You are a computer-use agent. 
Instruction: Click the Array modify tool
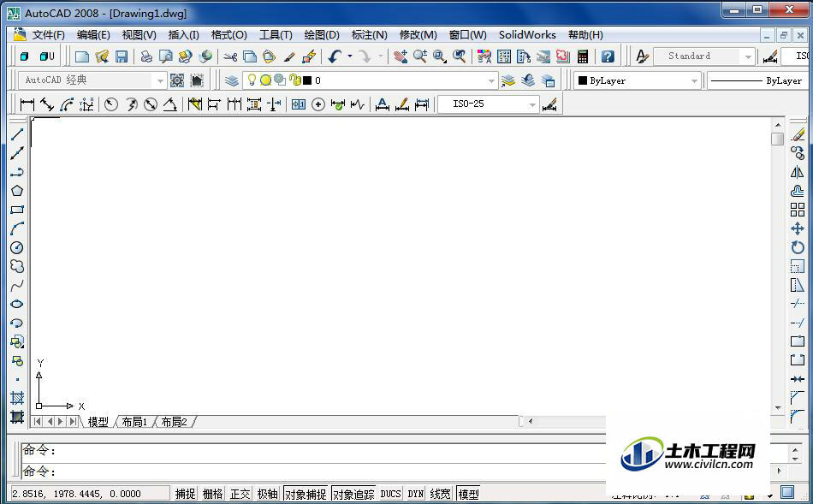798,210
